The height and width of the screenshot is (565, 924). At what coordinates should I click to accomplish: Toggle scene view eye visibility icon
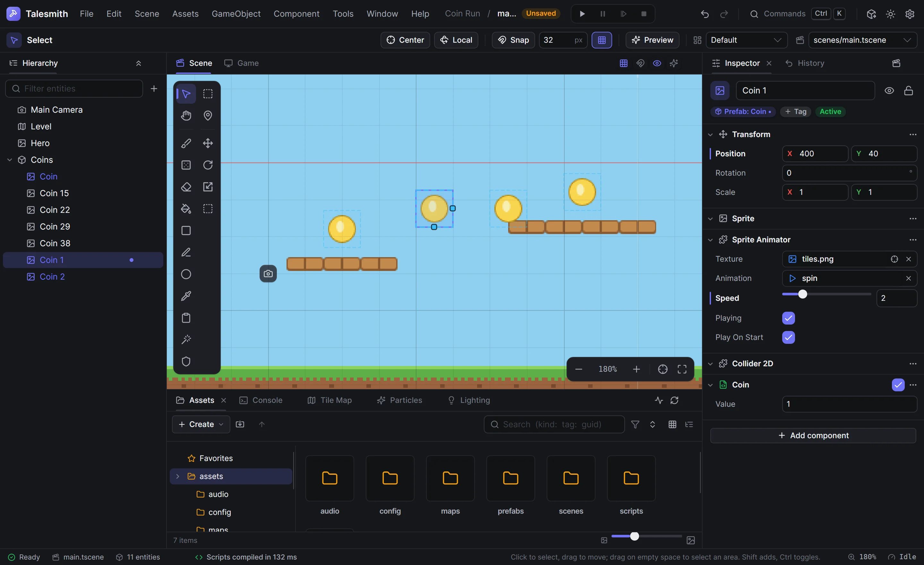coord(657,63)
